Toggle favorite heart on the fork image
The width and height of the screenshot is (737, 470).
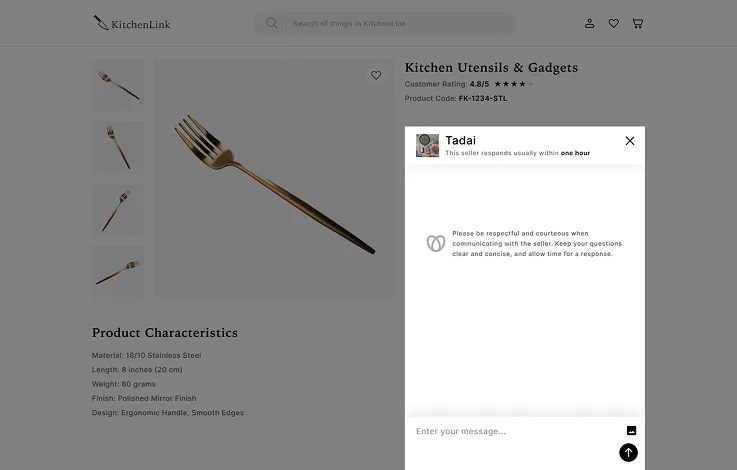click(x=376, y=75)
